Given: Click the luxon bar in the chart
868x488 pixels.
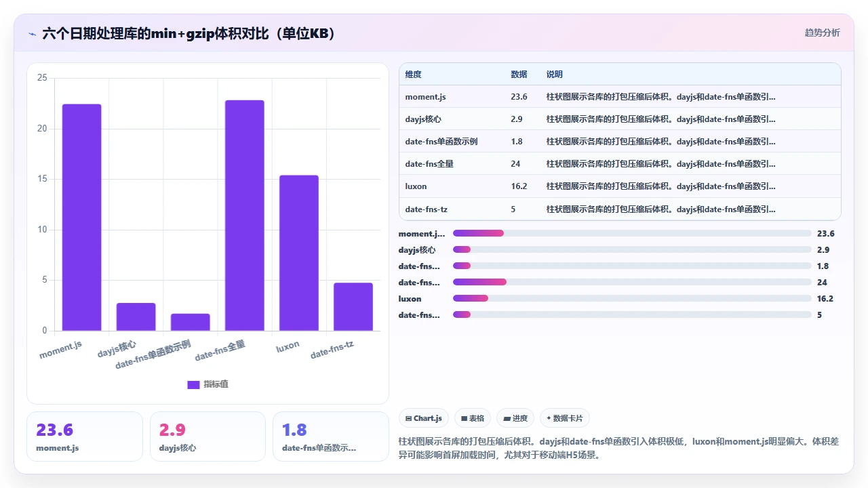Looking at the screenshot, I should point(298,253).
